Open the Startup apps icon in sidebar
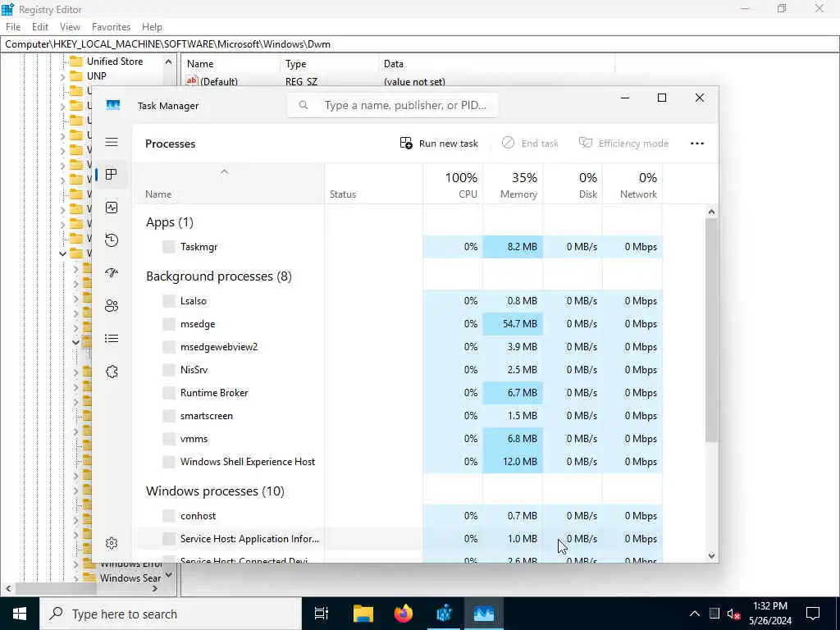This screenshot has height=630, width=840. tap(112, 272)
